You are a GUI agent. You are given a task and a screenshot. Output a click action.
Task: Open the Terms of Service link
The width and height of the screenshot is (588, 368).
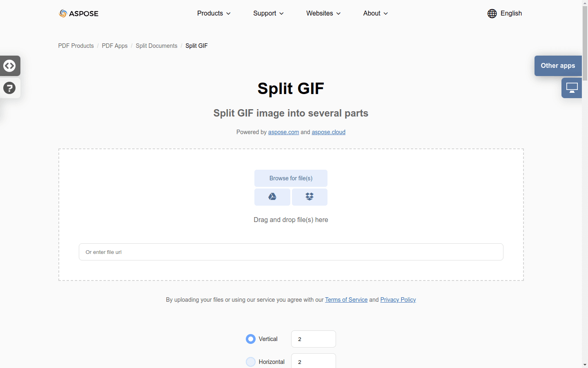(346, 300)
